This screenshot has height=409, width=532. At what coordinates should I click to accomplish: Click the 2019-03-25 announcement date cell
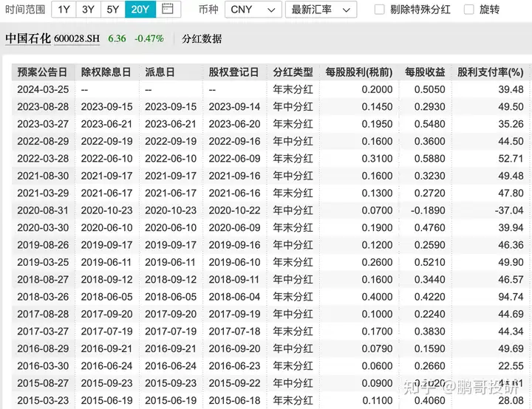click(43, 263)
